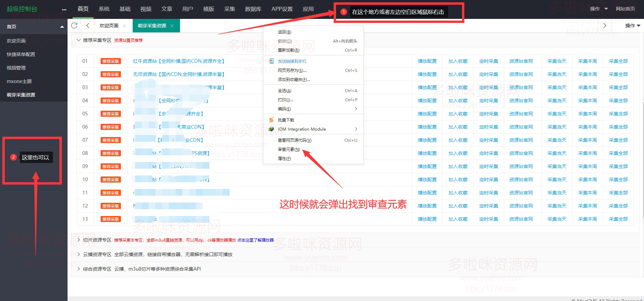Click 采集当天 in row 05

(557, 114)
